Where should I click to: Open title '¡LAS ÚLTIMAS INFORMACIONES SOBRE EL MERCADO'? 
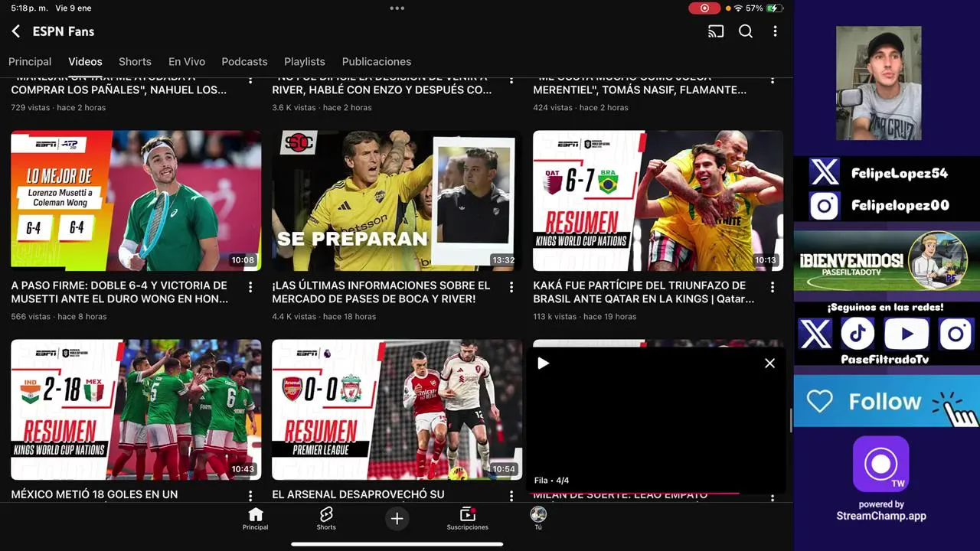pos(381,292)
